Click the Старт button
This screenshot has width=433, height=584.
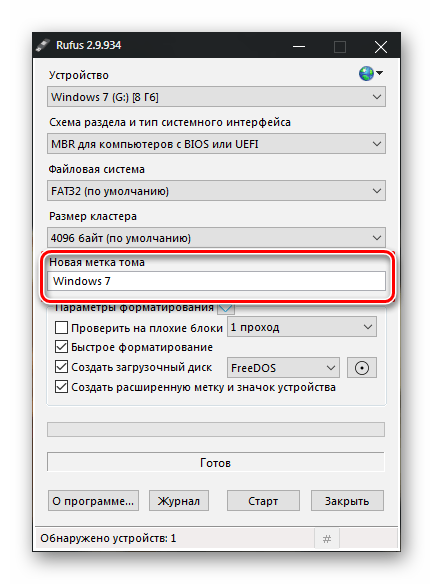click(x=263, y=501)
